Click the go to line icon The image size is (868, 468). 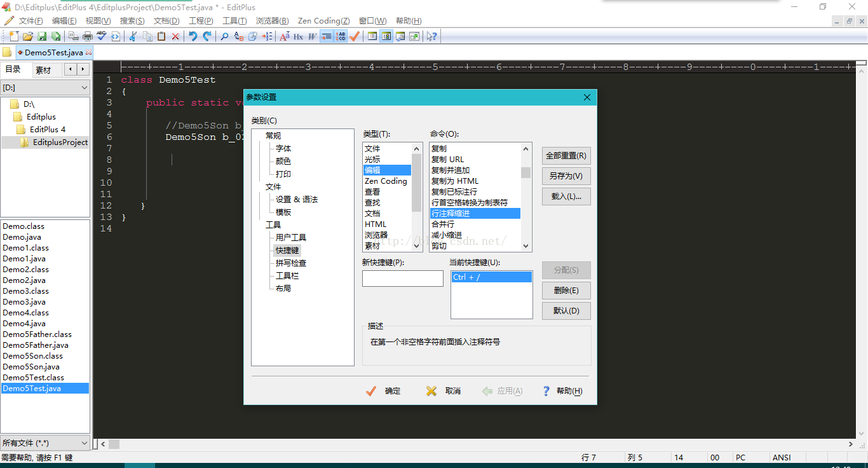(x=268, y=36)
